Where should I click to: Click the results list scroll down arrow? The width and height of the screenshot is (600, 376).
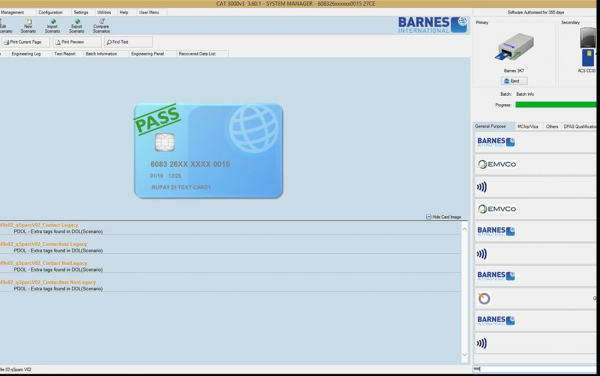[x=465, y=355]
